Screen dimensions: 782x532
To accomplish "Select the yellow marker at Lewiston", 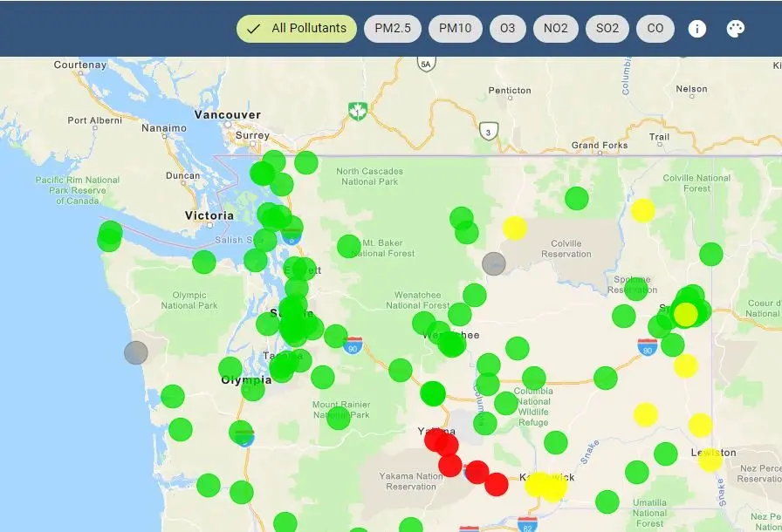I will (x=710, y=459).
